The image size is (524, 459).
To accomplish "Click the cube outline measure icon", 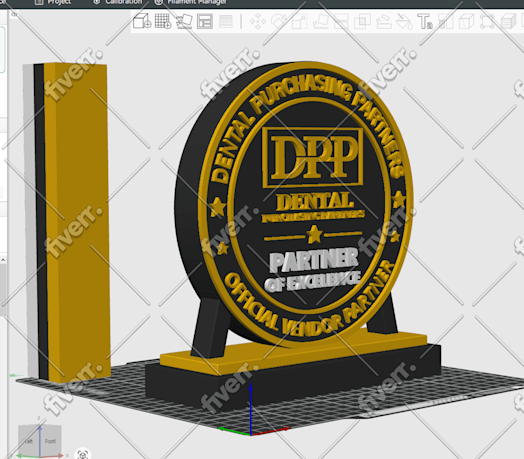I will pyautogui.click(x=467, y=21).
